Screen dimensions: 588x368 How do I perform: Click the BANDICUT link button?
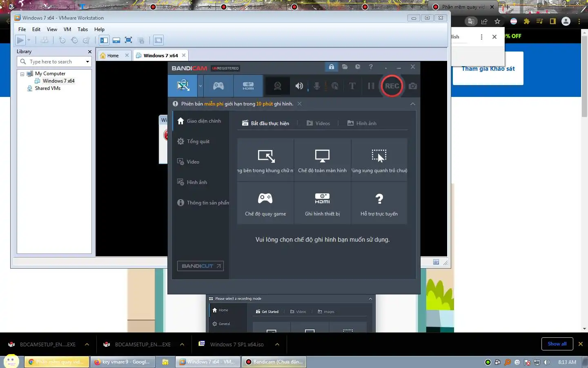(200, 266)
